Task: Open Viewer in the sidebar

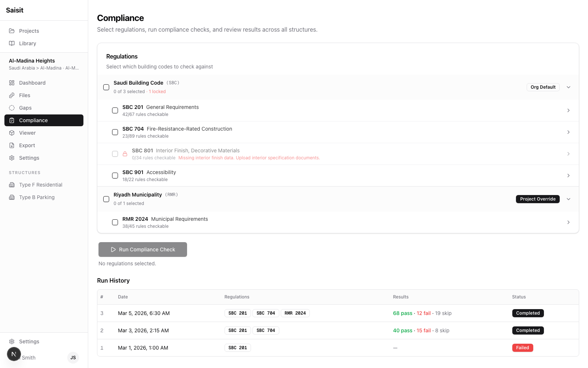Action: tap(44, 133)
